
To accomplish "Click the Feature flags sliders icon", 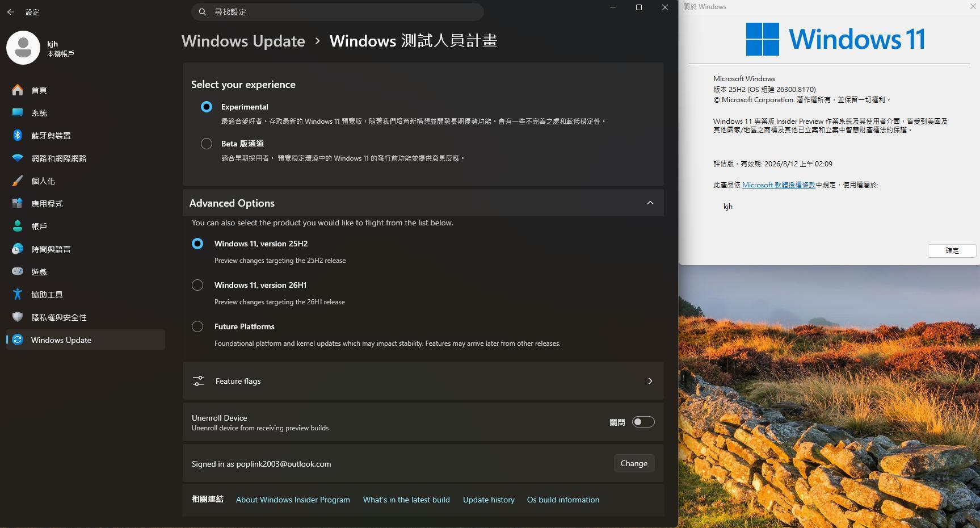I will pyautogui.click(x=199, y=381).
